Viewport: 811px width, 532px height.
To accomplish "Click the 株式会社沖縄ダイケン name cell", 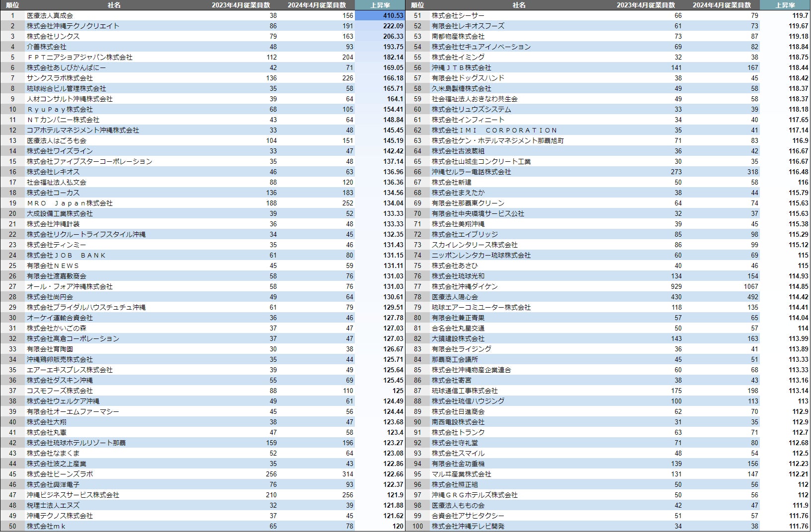I will coord(465,286).
